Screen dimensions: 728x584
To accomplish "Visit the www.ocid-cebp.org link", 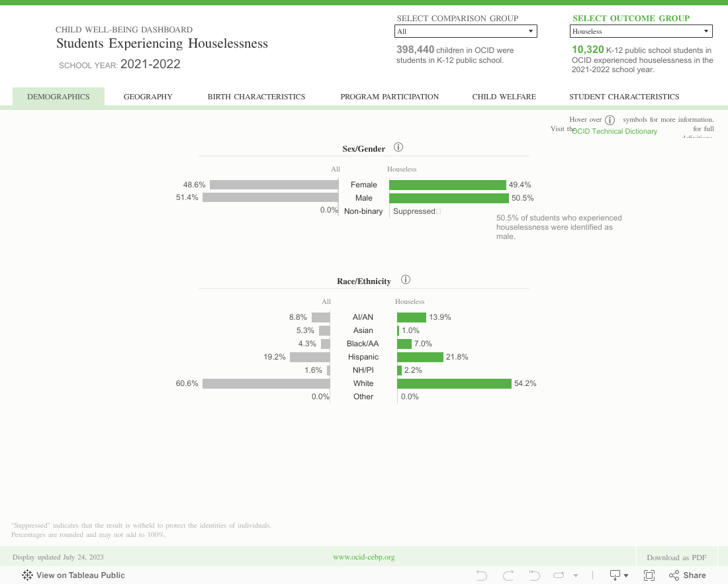I will (363, 558).
